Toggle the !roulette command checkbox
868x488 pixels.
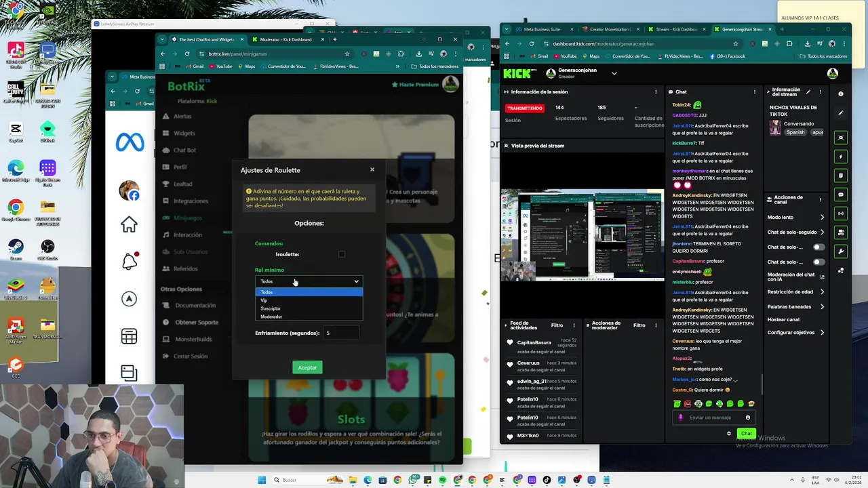tap(342, 254)
